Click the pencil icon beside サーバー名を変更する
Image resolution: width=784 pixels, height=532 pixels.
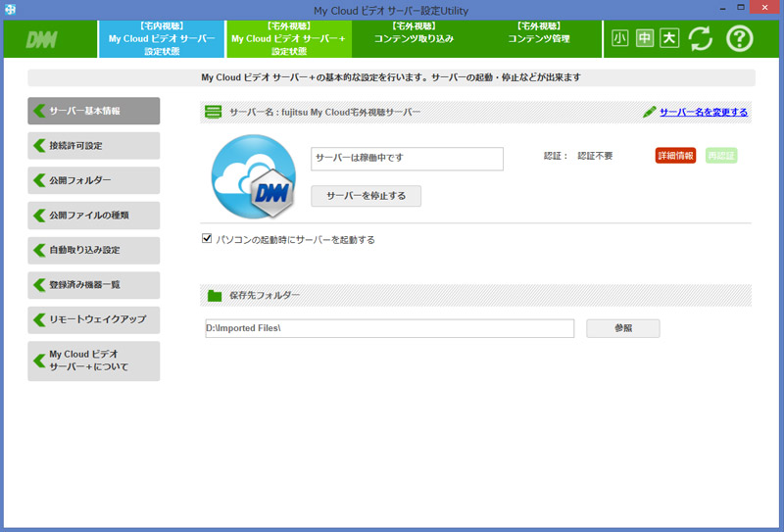(x=649, y=112)
